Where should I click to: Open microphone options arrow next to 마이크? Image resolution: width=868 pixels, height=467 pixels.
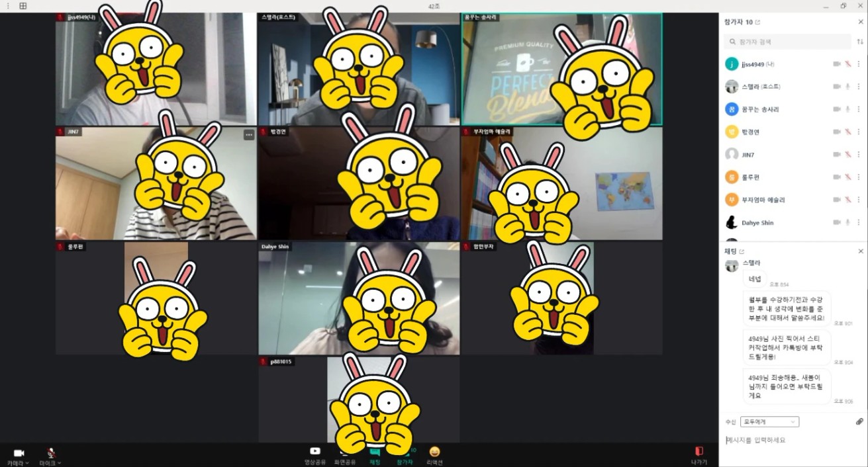(x=60, y=463)
